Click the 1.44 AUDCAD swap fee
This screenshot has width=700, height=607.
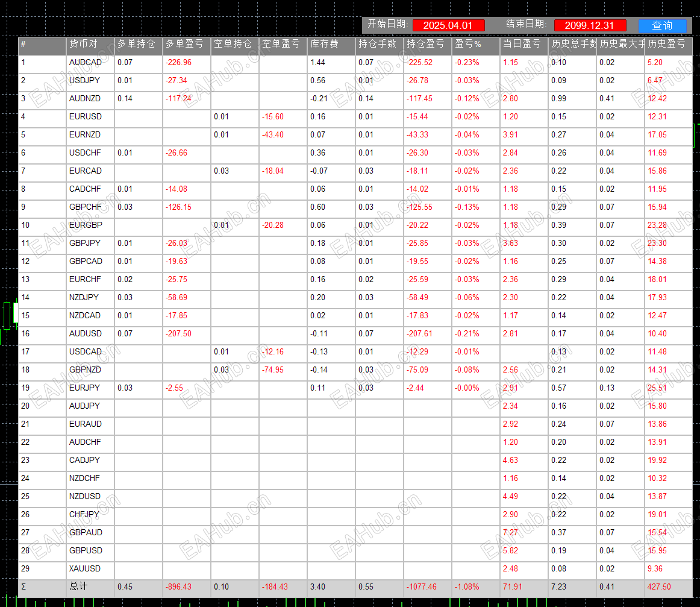point(318,63)
